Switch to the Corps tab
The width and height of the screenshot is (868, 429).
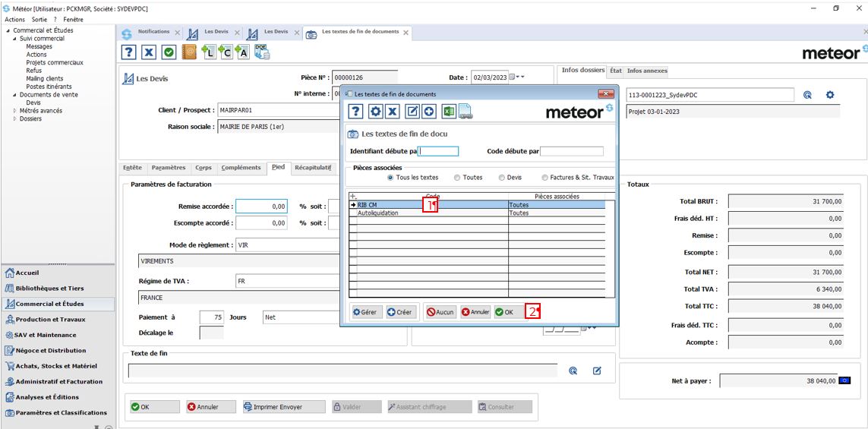coord(203,167)
